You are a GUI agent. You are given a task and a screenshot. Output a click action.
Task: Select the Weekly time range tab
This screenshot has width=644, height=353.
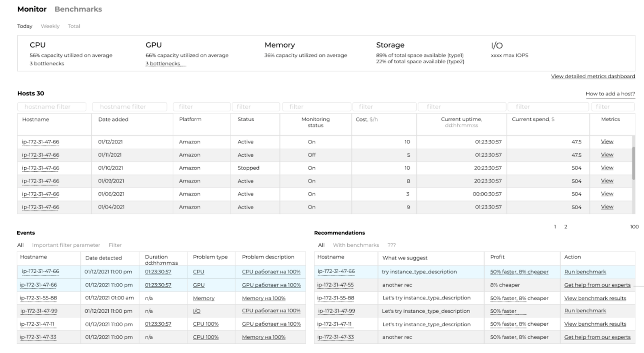(x=50, y=26)
